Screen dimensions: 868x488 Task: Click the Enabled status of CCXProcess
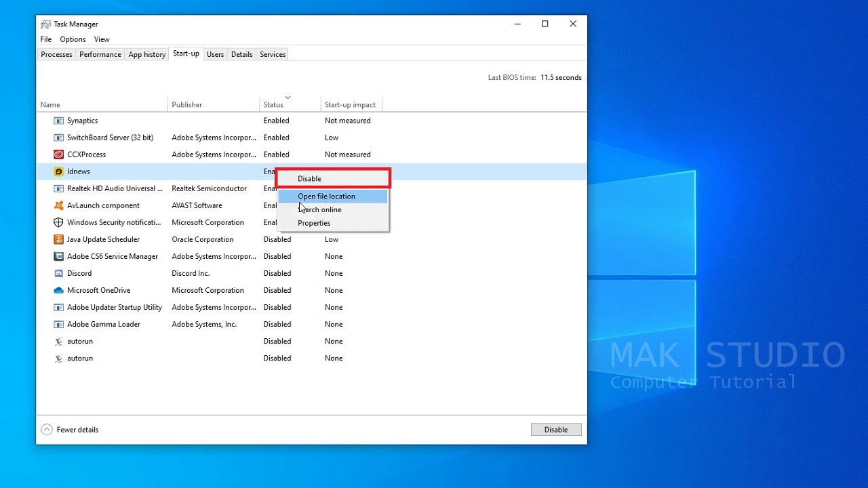tap(277, 155)
